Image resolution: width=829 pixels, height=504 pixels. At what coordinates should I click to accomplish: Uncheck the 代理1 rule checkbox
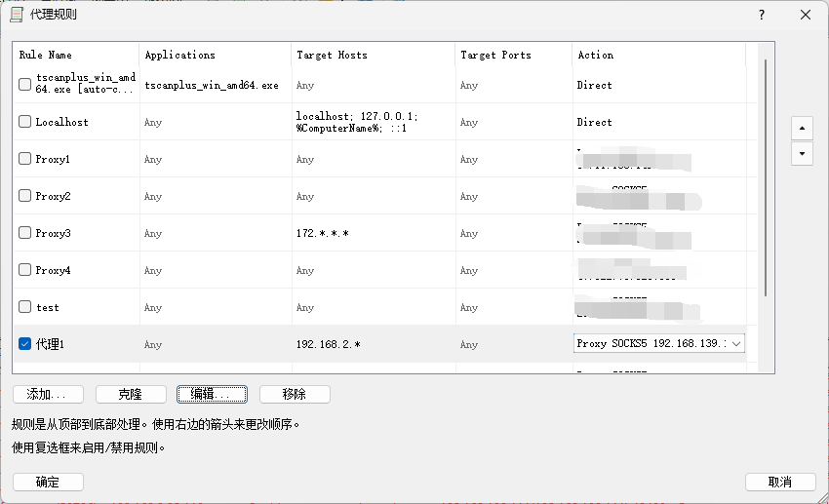(24, 343)
